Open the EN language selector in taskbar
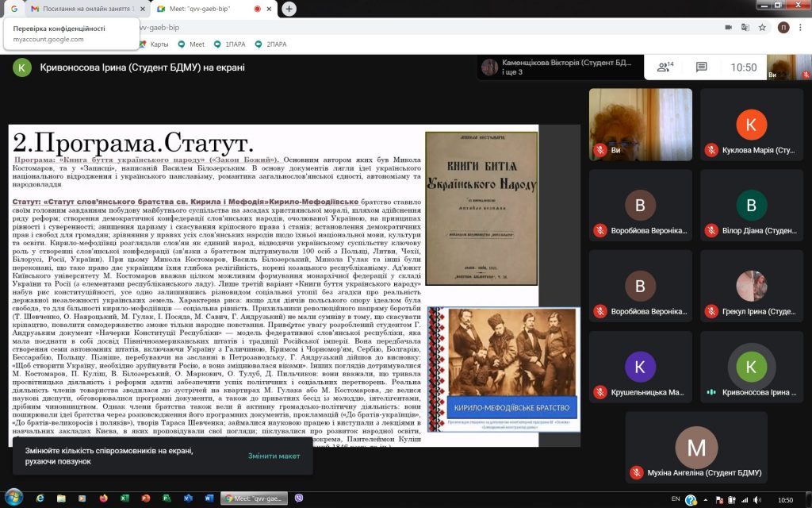812x508 pixels. click(x=676, y=499)
